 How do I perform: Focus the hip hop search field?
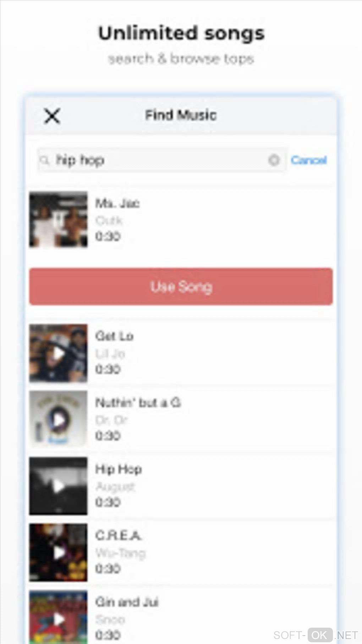point(161,160)
